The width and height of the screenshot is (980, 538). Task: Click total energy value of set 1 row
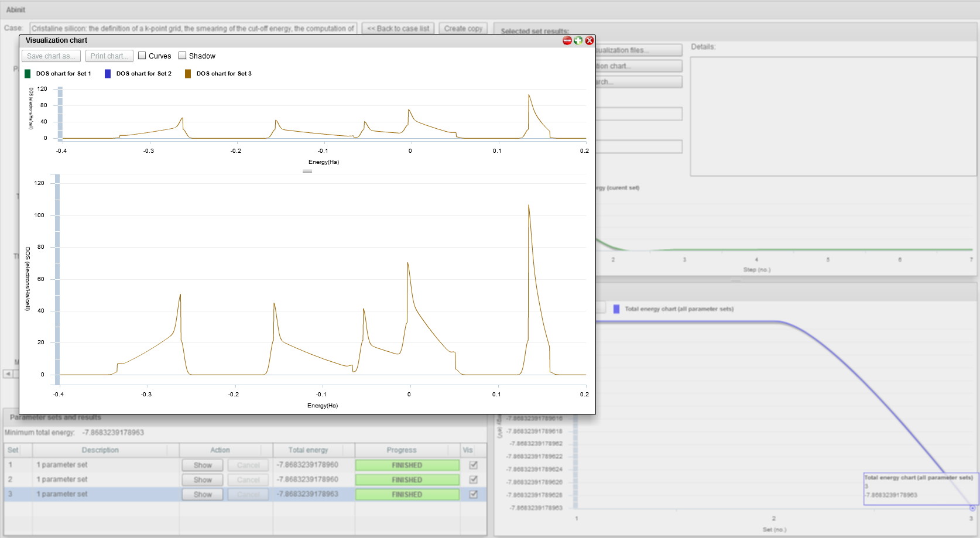pyautogui.click(x=307, y=465)
